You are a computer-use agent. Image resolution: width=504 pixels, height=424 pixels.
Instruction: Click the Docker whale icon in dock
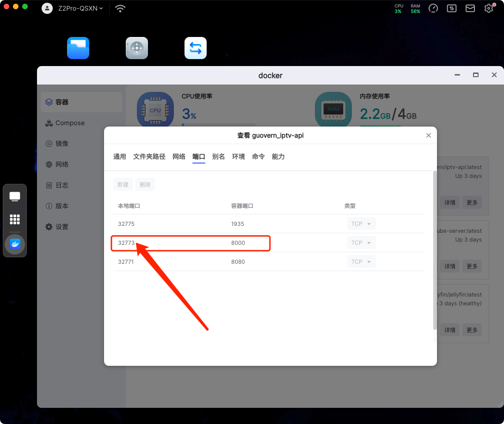(15, 244)
